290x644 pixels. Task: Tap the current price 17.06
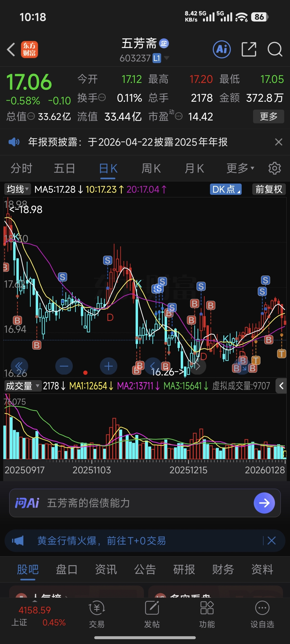(29, 82)
